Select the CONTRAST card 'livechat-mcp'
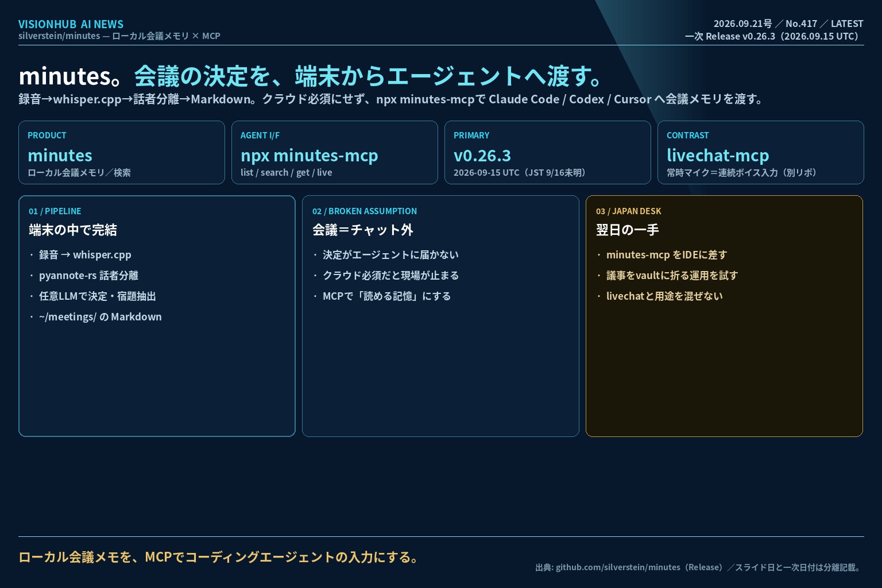 click(761, 153)
